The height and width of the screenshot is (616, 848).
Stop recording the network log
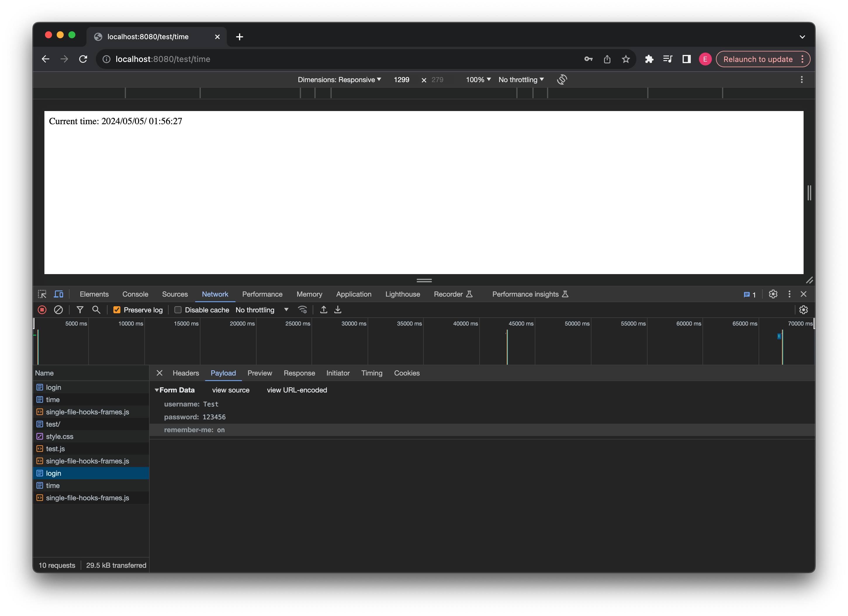[x=42, y=310]
